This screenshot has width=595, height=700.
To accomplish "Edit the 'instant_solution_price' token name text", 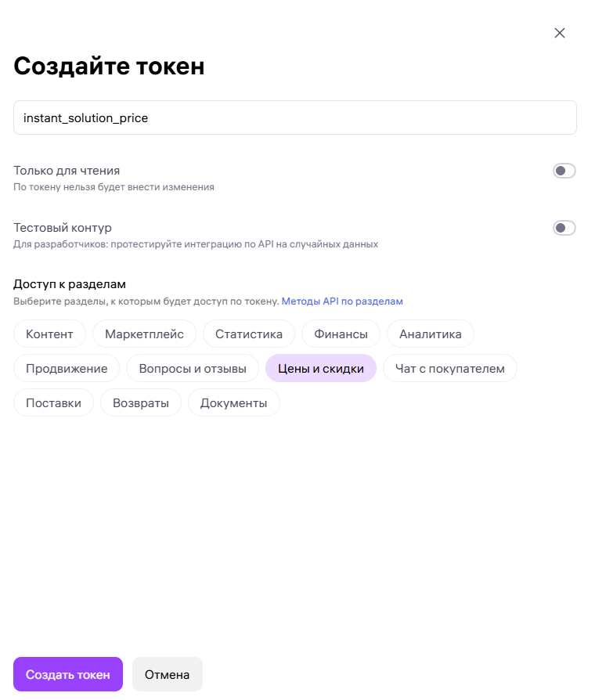I will 86,117.
